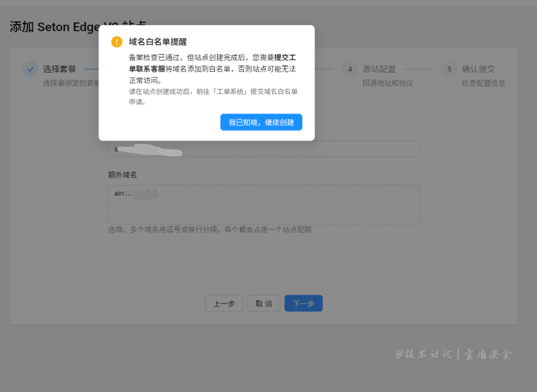
Task: Click 检查配置信息 step description
Action: (483, 83)
